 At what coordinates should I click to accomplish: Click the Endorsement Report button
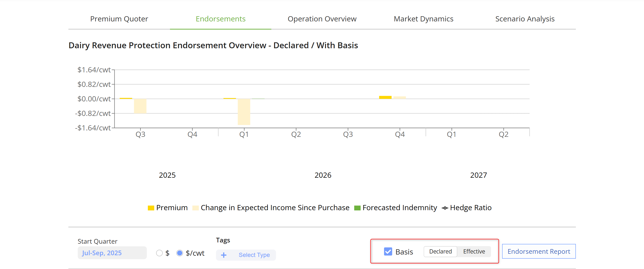coord(538,251)
